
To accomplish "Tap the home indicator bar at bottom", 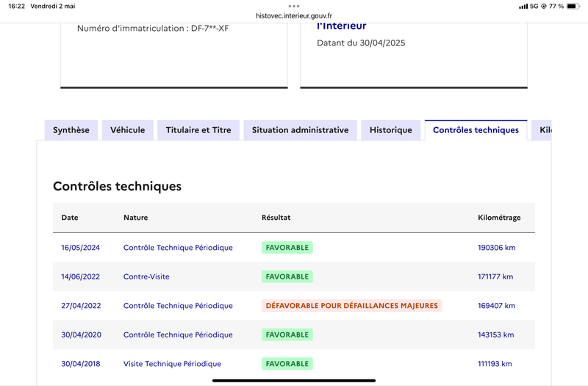I will [294, 380].
